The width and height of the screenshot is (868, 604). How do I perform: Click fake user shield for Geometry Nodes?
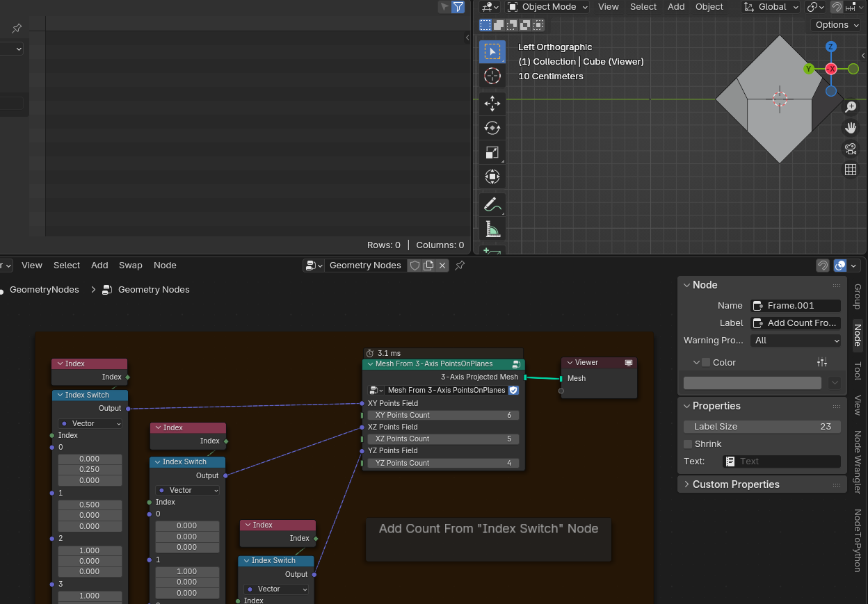tap(415, 266)
